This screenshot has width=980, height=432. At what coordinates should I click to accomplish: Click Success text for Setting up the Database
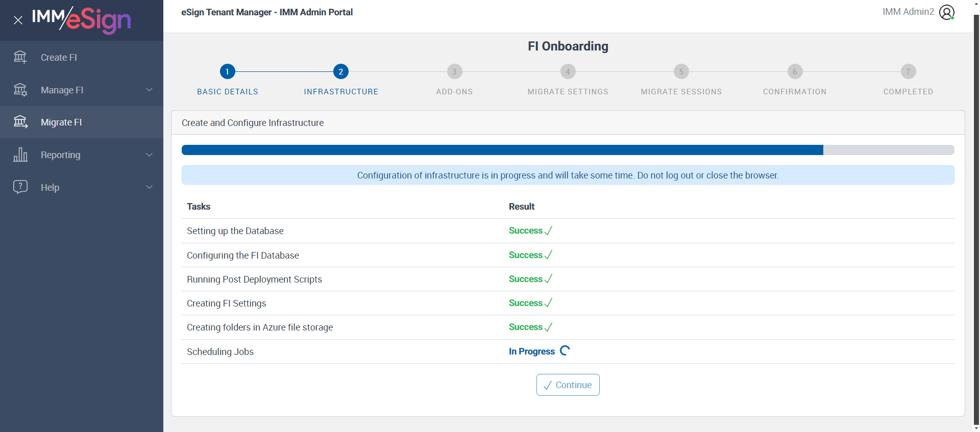click(x=526, y=231)
